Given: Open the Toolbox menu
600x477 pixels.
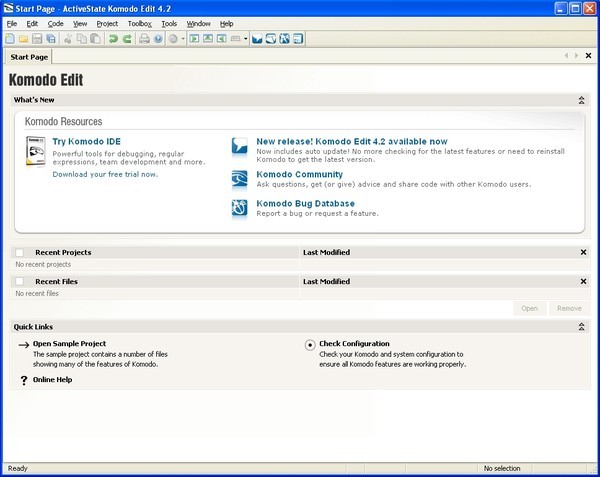Looking at the screenshot, I should 139,23.
